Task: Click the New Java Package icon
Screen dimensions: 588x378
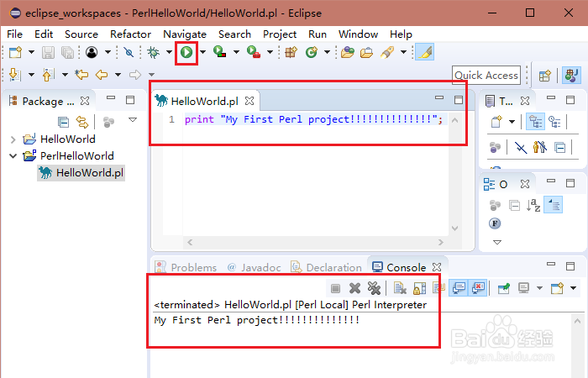Action: pyautogui.click(x=291, y=52)
